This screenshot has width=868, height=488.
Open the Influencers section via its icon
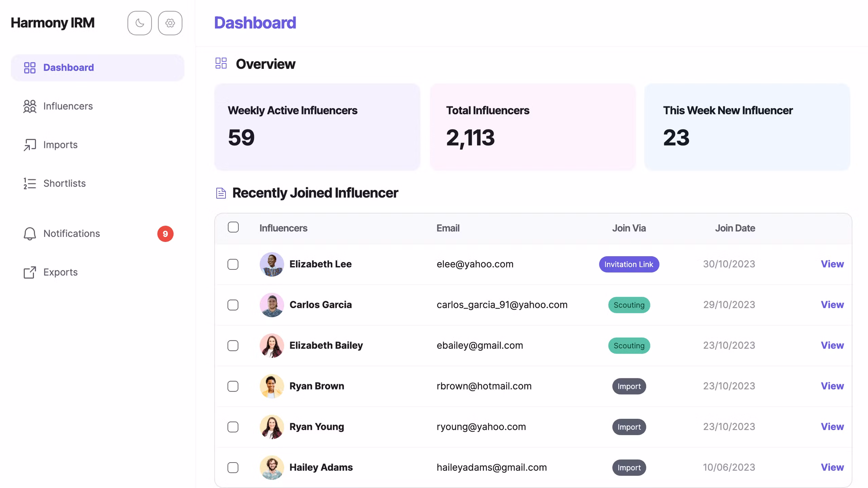[x=30, y=106]
